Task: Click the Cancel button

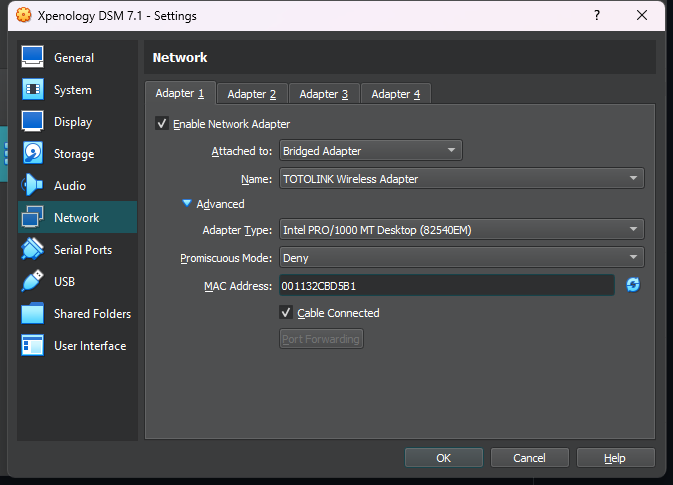Action: point(530,458)
